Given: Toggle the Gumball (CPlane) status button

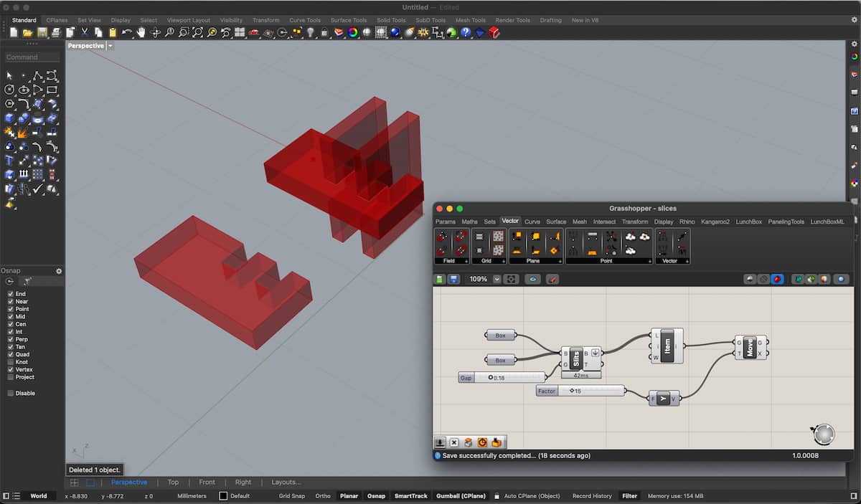Looking at the screenshot, I should [x=461, y=496].
